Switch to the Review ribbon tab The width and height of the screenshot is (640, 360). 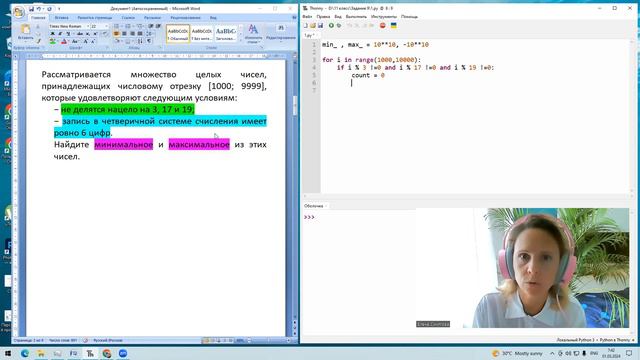tap(185, 18)
